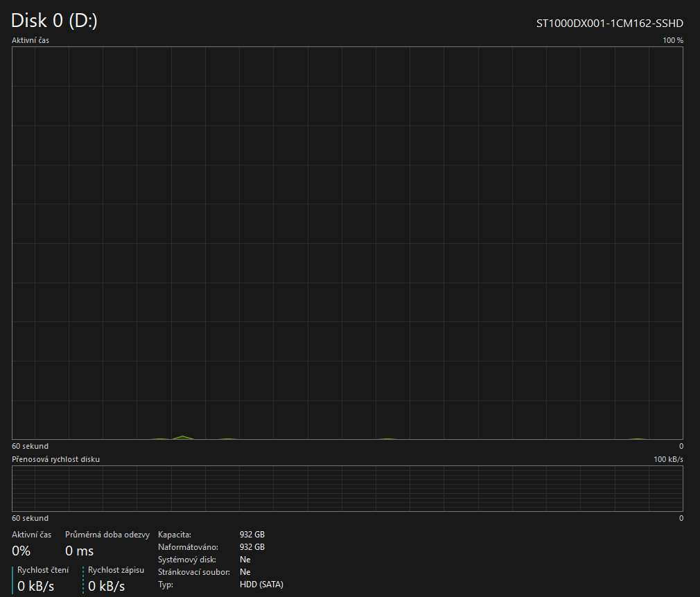This screenshot has height=597, width=700.
Task: Click the Systémový disk Ne value
Action: (x=245, y=560)
